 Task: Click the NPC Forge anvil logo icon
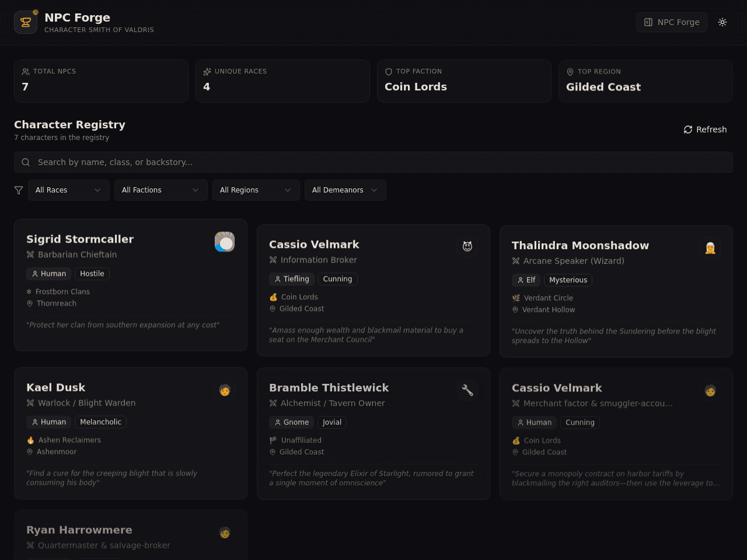tap(26, 22)
